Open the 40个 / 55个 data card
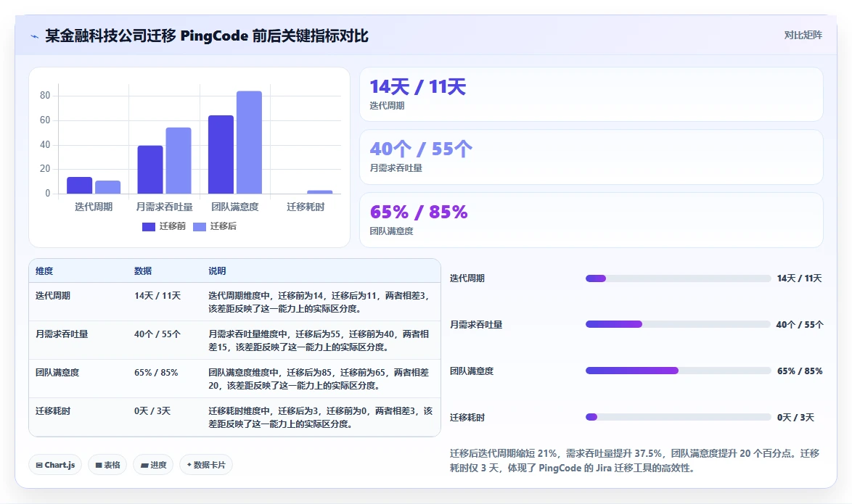Screen dimensions: 852x504 tap(591, 157)
